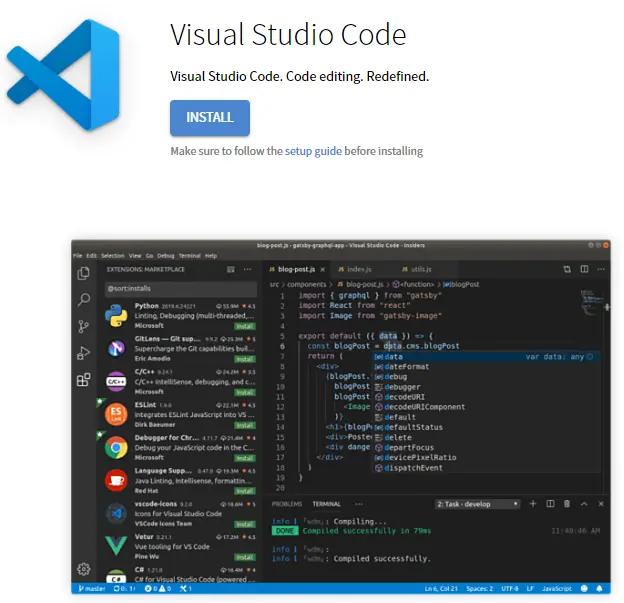Select the TERMINAL panel tab
Screen dimensions: 624x603
(x=326, y=504)
